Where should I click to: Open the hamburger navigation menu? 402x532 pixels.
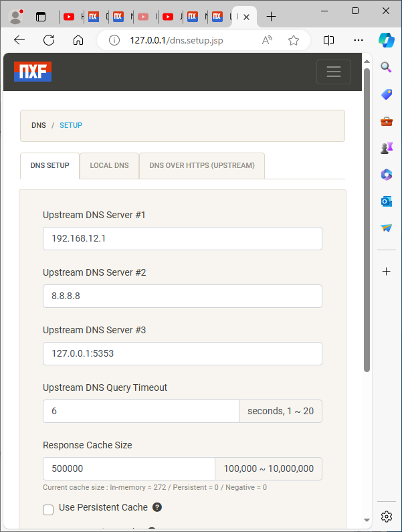pyautogui.click(x=333, y=72)
